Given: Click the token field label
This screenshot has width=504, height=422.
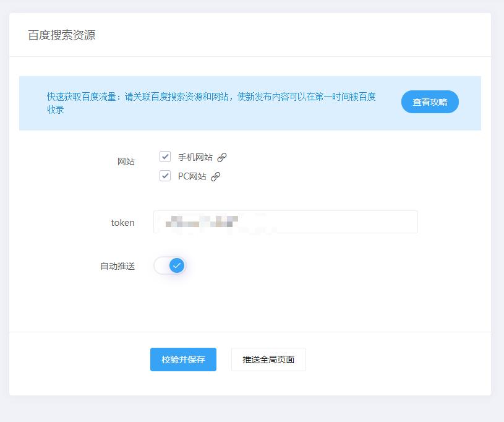Looking at the screenshot, I should (123, 223).
